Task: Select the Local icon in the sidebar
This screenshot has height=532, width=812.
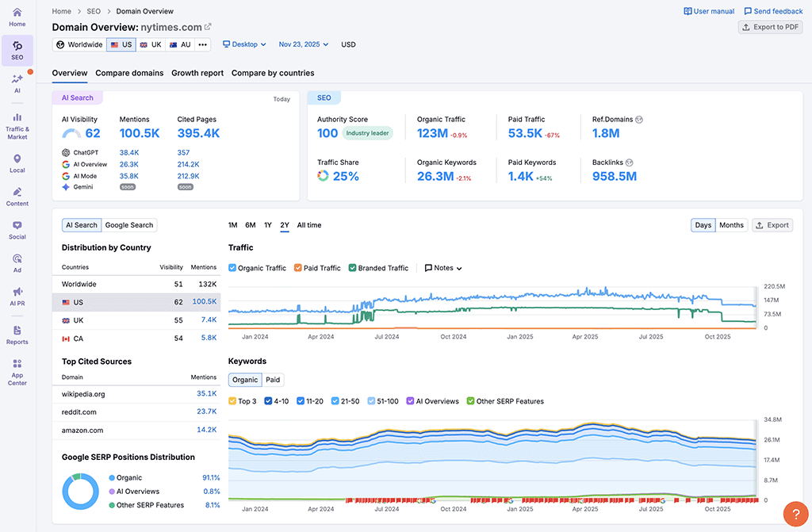Action: tap(17, 161)
